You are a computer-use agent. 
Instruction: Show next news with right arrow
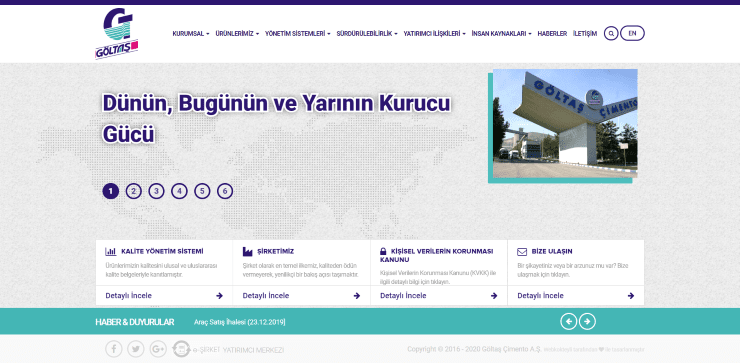pos(587,321)
